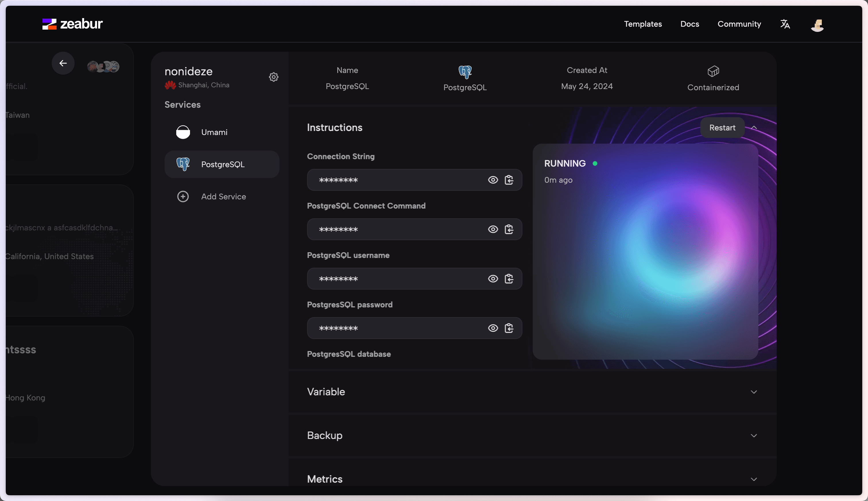Click California, United States project card
868x501 pixels.
[x=69, y=250]
